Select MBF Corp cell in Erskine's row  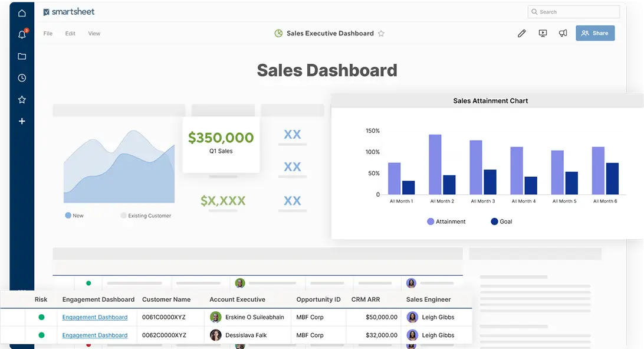pos(318,317)
